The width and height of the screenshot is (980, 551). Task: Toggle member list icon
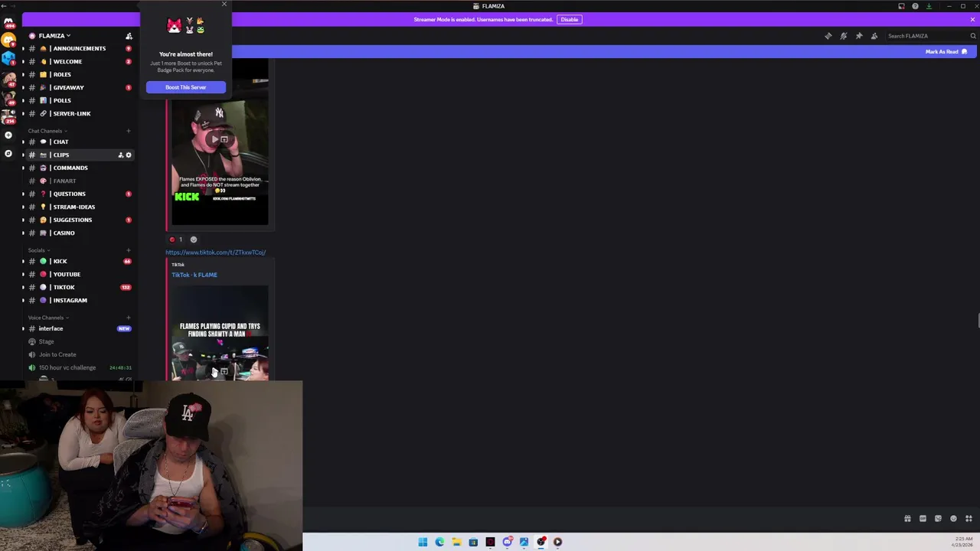[874, 36]
